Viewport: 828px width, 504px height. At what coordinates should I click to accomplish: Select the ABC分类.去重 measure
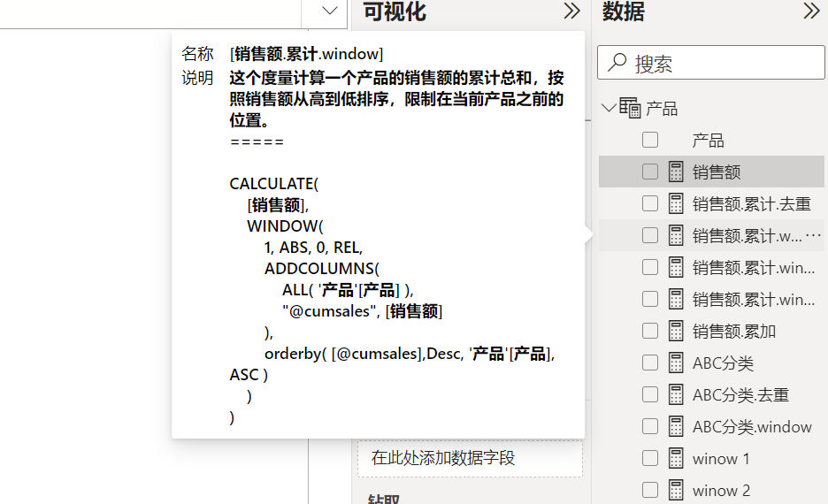[x=740, y=394]
